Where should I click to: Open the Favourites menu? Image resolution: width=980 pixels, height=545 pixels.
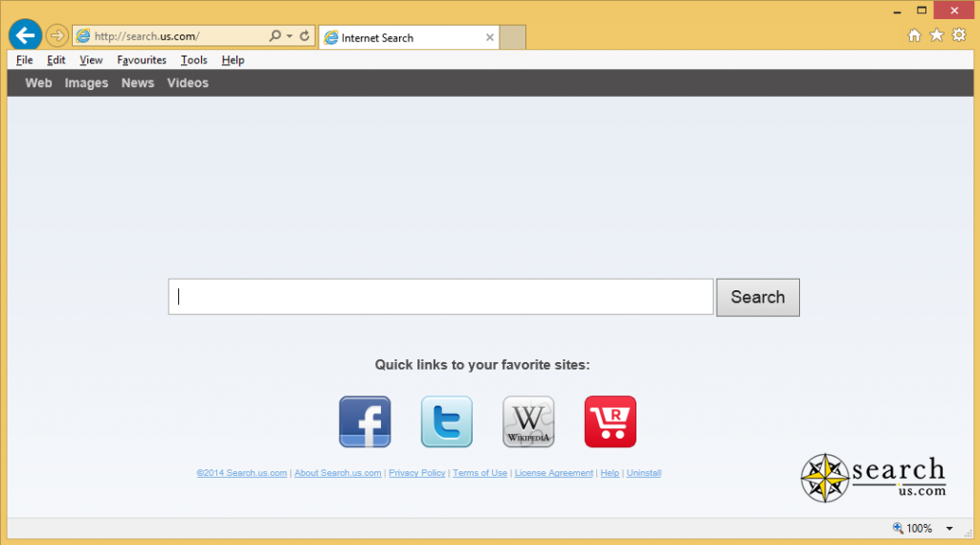[142, 60]
